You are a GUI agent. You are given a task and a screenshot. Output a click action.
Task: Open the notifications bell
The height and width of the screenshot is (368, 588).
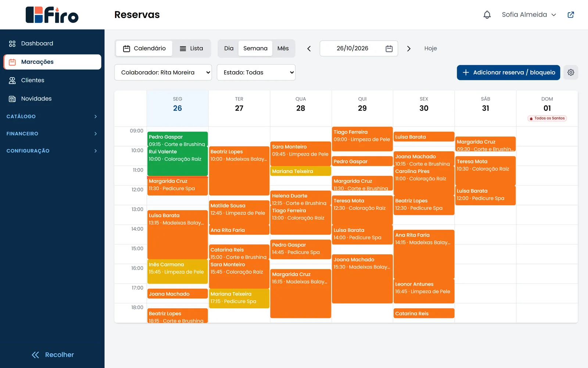click(487, 15)
